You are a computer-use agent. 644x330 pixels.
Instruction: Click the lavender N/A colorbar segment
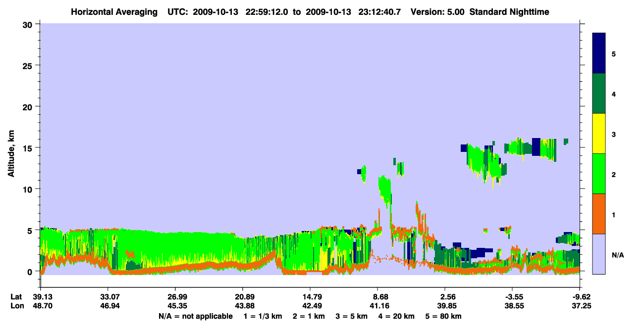coord(599,254)
